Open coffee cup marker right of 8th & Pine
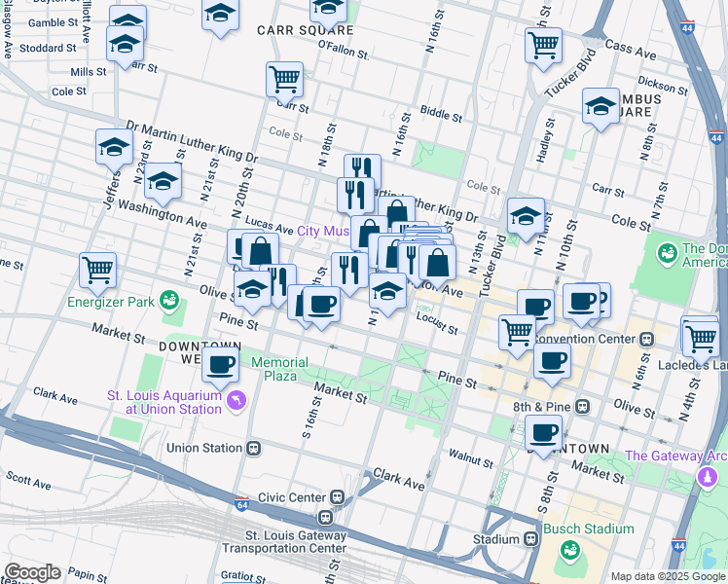The height and width of the screenshot is (584, 728). [x=552, y=362]
